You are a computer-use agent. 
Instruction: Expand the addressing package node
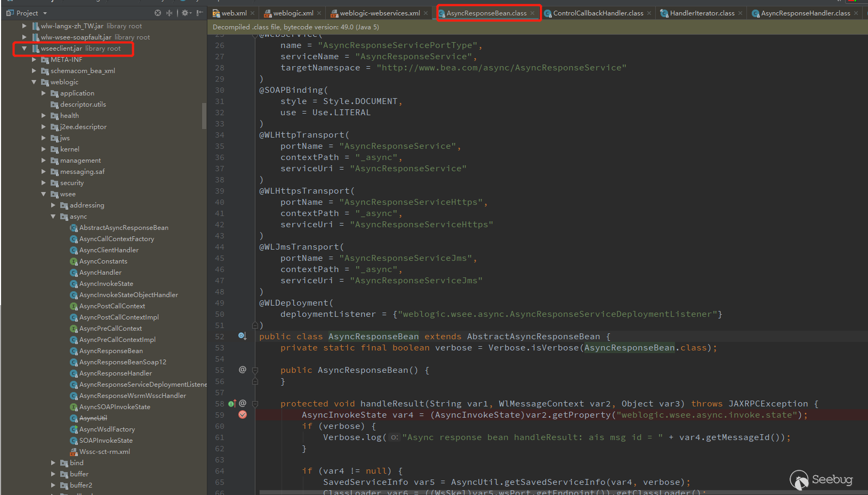tap(53, 205)
